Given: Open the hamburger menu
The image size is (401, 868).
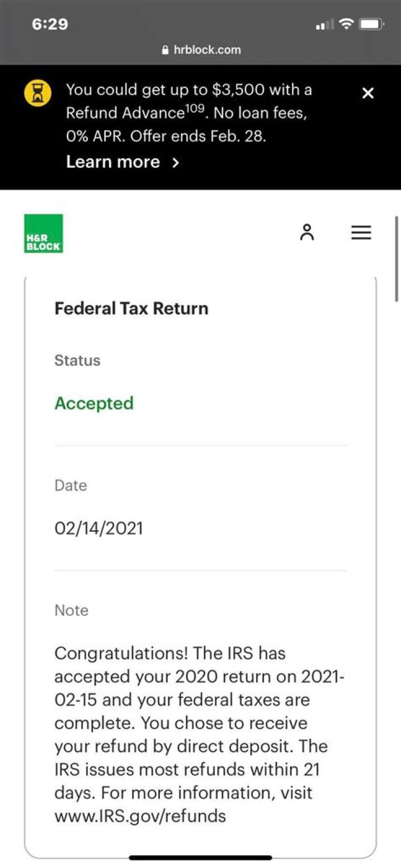Looking at the screenshot, I should pos(361,232).
